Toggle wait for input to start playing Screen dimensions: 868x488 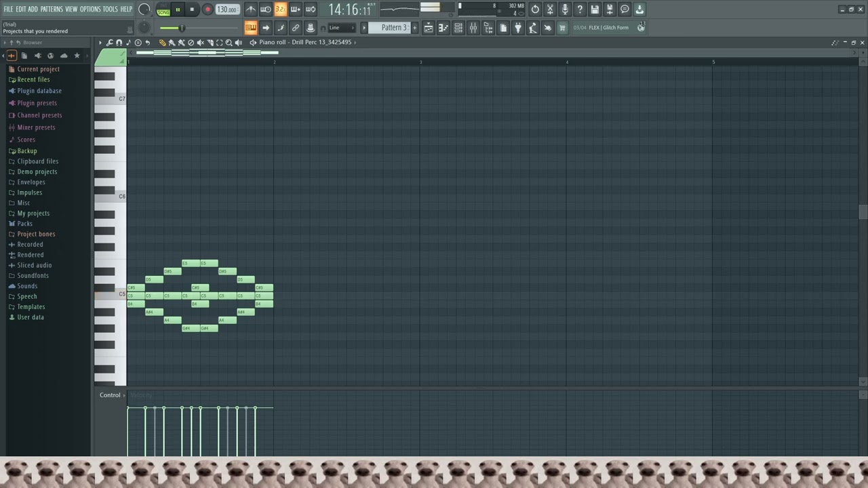tap(266, 9)
